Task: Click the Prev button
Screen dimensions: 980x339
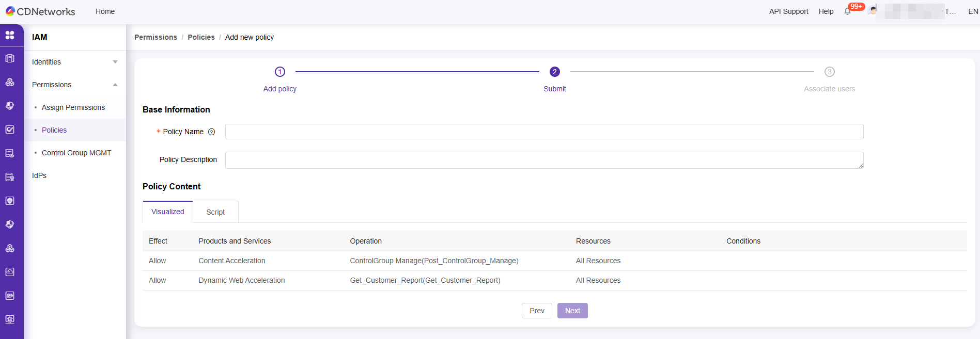Action: click(x=537, y=311)
